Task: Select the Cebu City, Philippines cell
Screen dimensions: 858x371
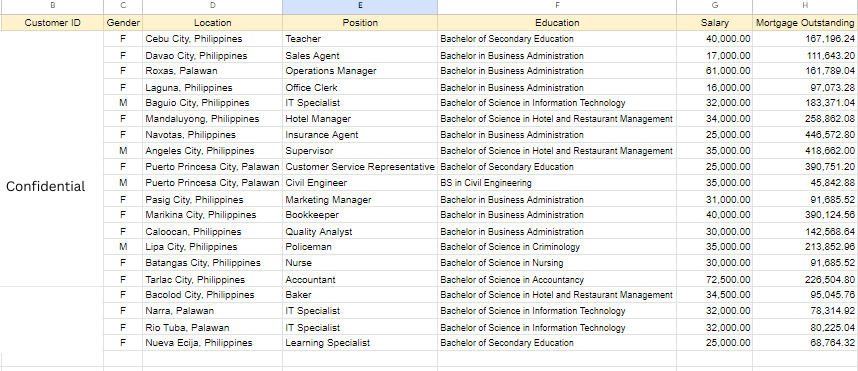Action: point(212,39)
